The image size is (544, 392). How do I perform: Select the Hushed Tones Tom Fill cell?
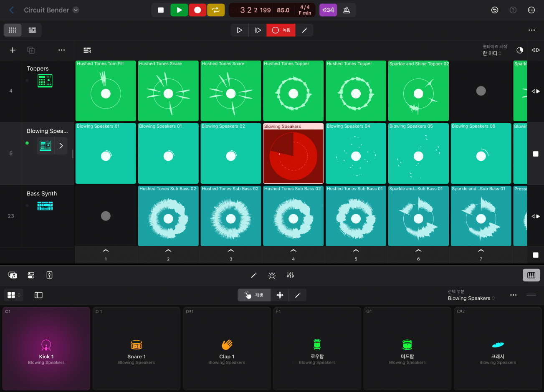106,91
